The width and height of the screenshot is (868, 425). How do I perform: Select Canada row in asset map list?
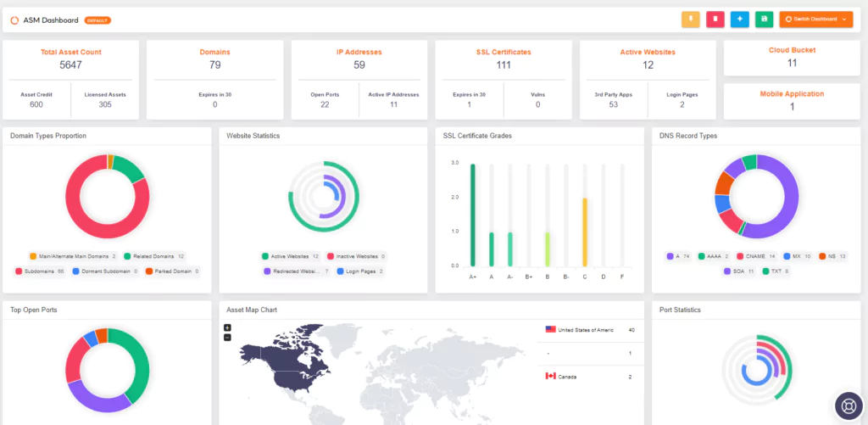tap(591, 377)
